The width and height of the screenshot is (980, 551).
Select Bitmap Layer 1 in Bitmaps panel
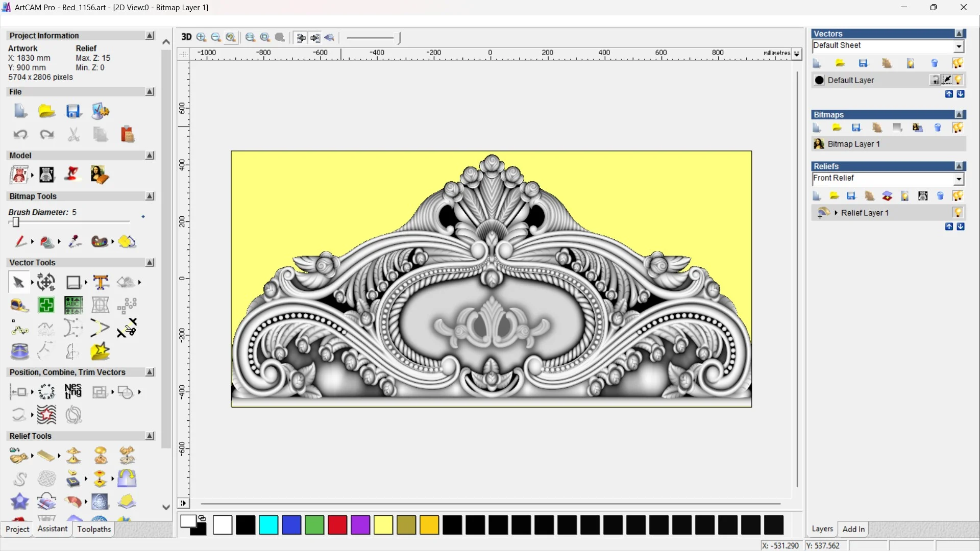click(853, 144)
